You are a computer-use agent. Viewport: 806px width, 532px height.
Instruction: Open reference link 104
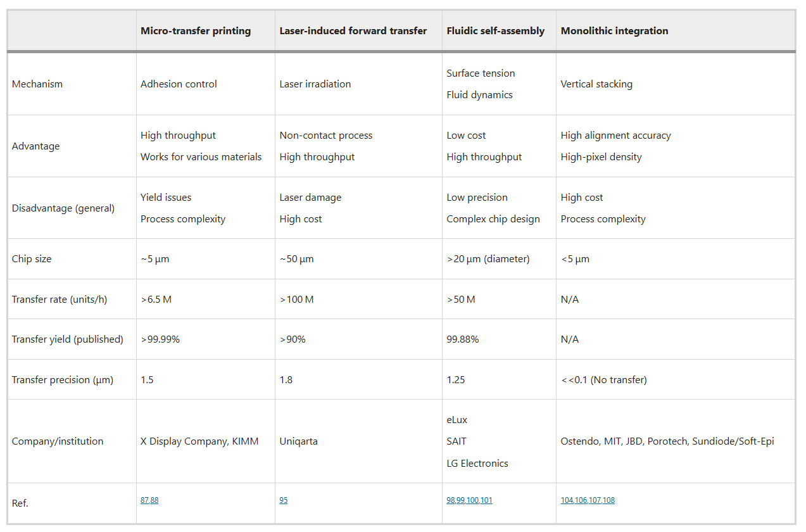tap(567, 500)
